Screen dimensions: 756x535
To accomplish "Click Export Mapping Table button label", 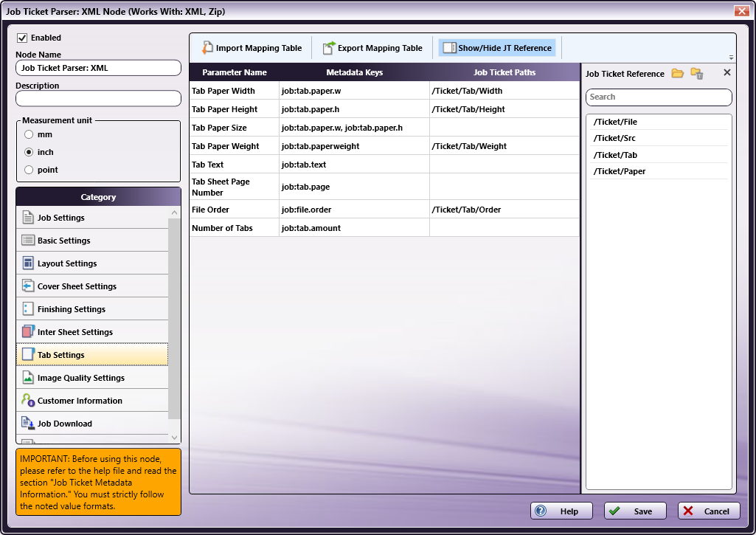I will (380, 48).
